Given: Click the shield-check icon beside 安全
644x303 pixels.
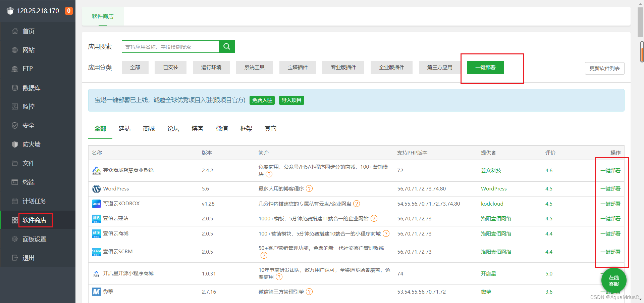Looking at the screenshot, I should 15,126.
